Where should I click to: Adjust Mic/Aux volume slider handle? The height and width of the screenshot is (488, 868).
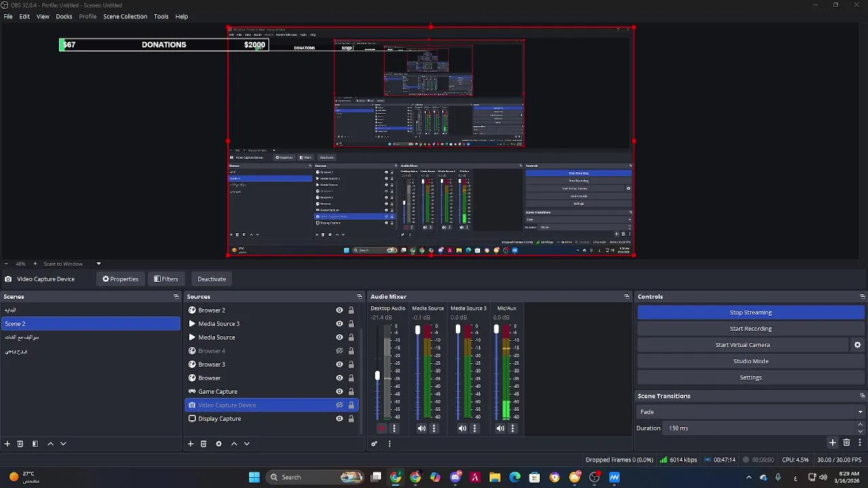coord(496,329)
